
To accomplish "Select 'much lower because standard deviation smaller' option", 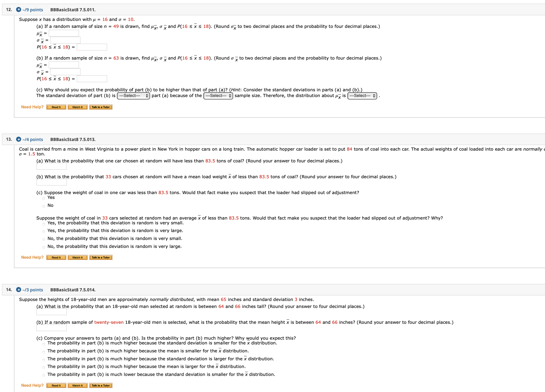I will pos(44,376).
